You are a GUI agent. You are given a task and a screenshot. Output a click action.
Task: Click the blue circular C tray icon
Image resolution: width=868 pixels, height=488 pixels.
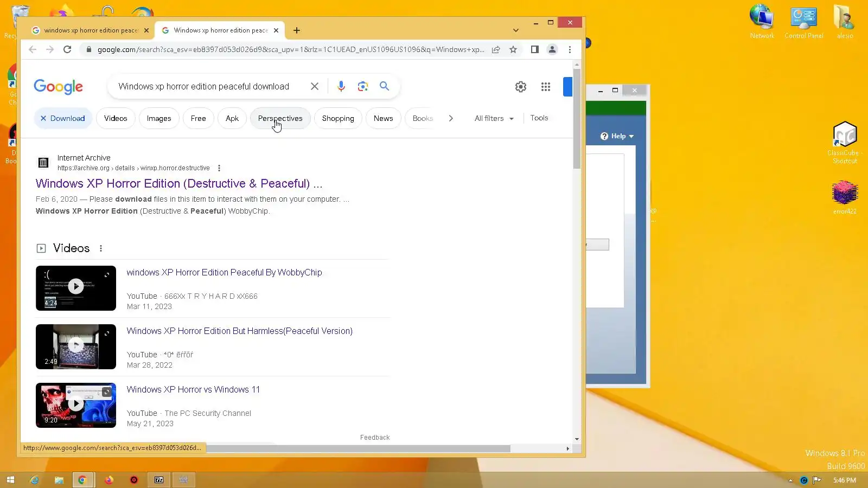(x=804, y=480)
